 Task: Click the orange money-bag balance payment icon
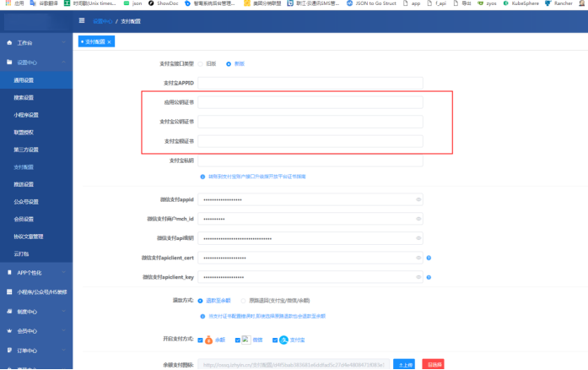[209, 340]
